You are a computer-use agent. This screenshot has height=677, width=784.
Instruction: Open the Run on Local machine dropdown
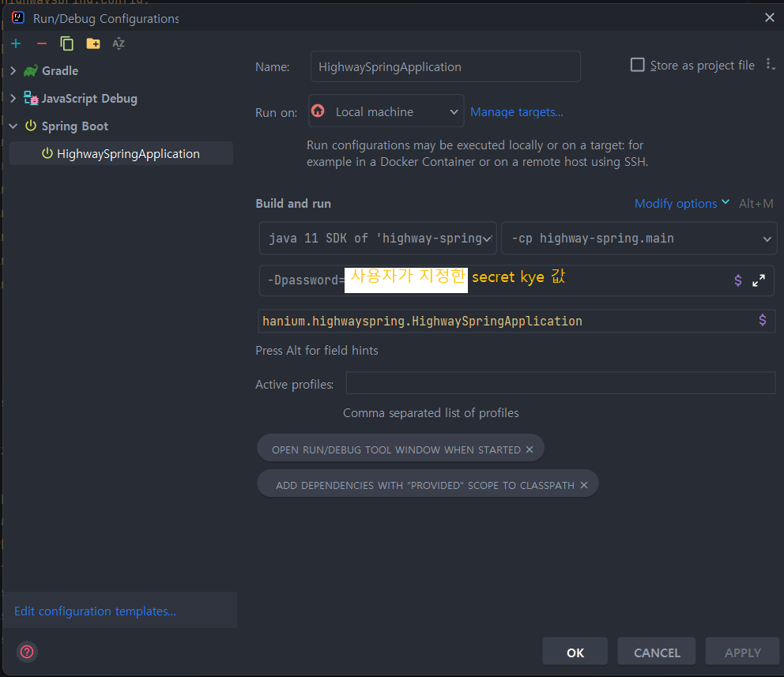click(x=386, y=111)
